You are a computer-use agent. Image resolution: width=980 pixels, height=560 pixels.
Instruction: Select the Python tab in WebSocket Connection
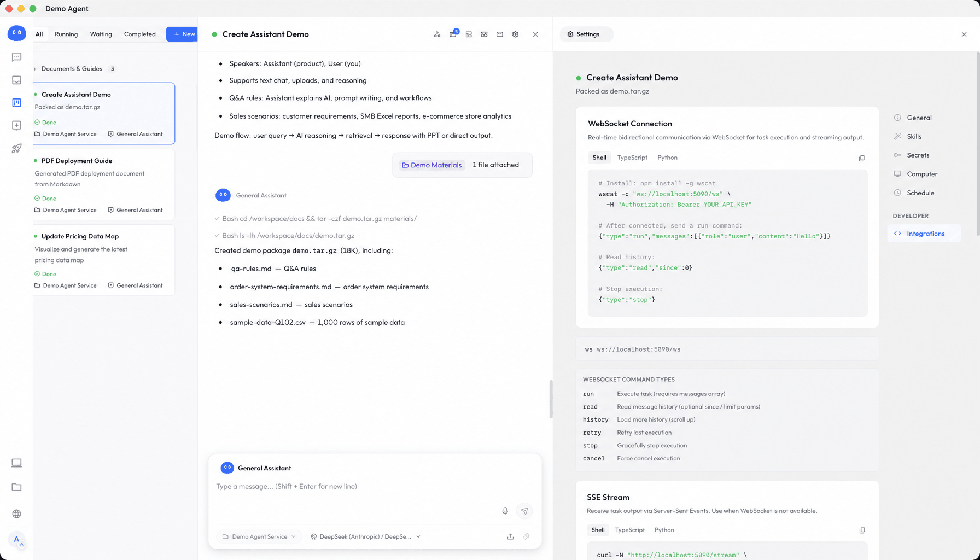(667, 157)
